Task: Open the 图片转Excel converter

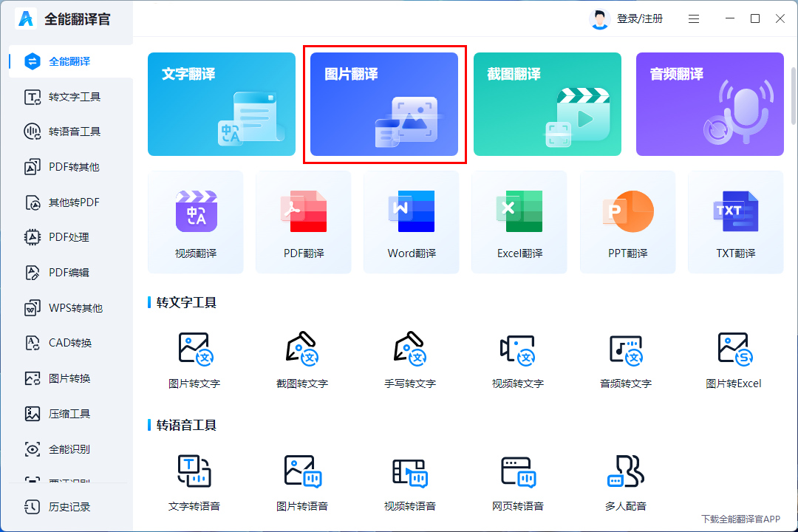Action: pyautogui.click(x=735, y=360)
